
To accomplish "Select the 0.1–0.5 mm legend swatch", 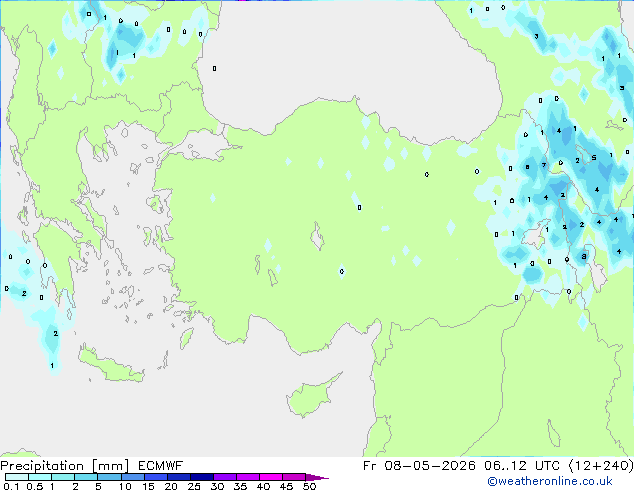I will (17, 477).
